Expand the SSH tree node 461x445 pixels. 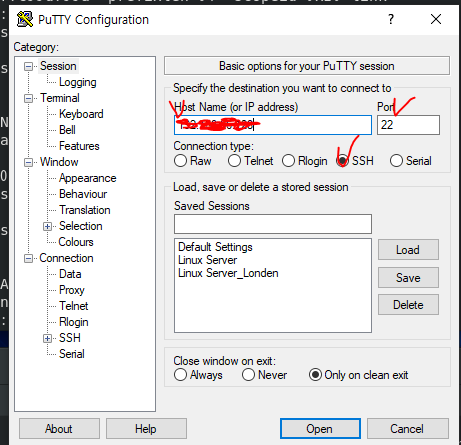tap(47, 338)
